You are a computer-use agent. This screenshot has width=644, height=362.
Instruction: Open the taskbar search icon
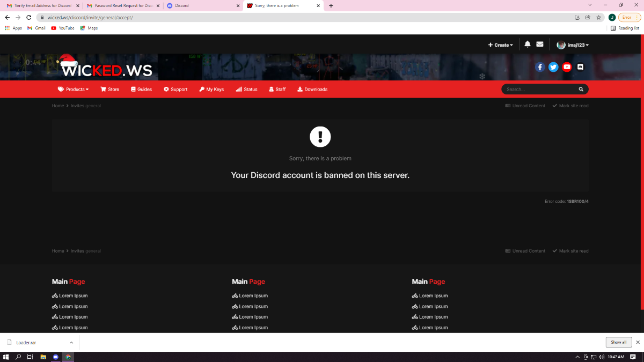click(x=19, y=357)
